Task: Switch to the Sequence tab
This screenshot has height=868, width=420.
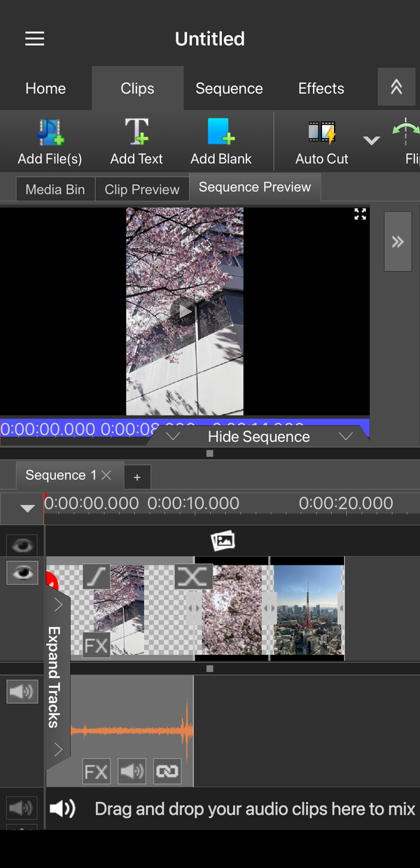Action: coord(229,88)
